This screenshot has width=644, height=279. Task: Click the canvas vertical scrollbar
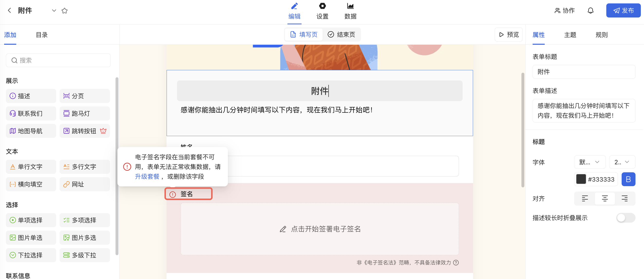point(523,130)
